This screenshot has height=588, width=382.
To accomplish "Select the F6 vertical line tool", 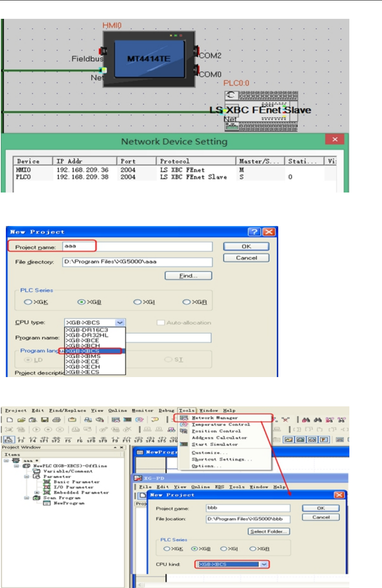I will 79,439.
